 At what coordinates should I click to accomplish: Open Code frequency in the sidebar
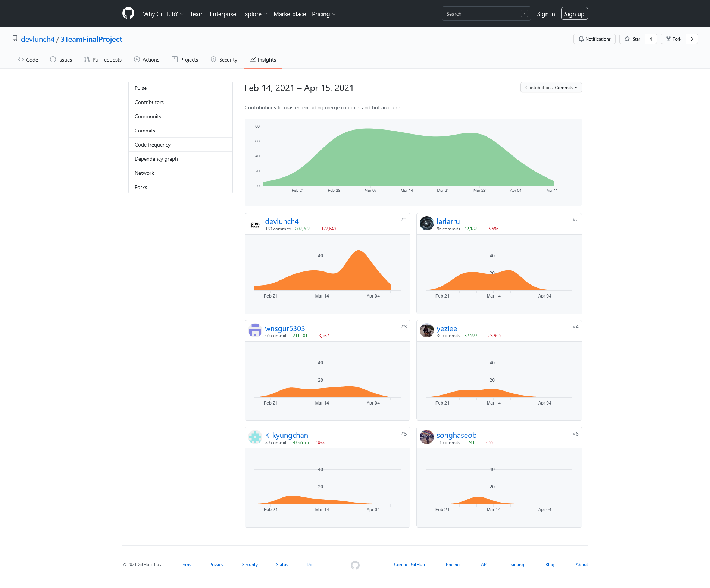pos(153,145)
